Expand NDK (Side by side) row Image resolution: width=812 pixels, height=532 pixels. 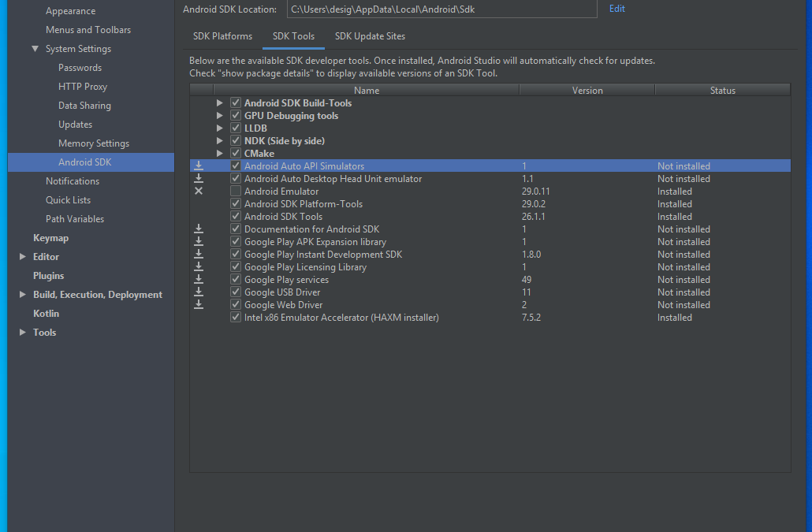220,141
